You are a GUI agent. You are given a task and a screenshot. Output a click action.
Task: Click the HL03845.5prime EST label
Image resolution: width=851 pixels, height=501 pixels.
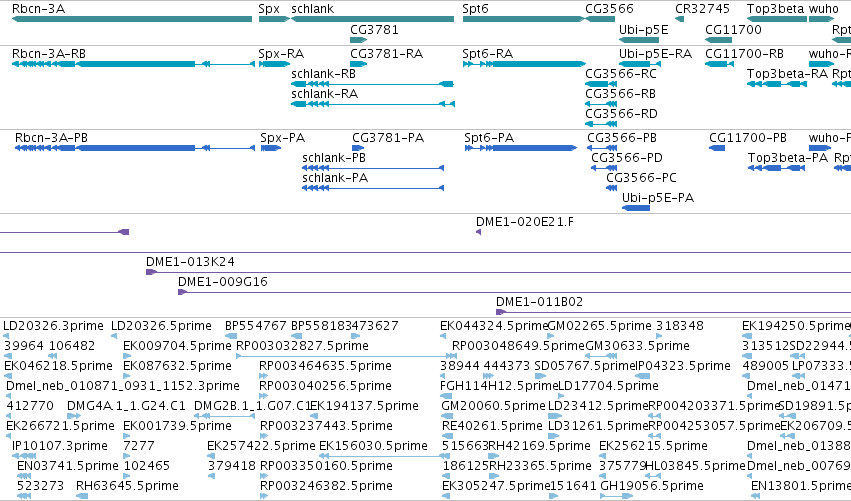(x=695, y=466)
